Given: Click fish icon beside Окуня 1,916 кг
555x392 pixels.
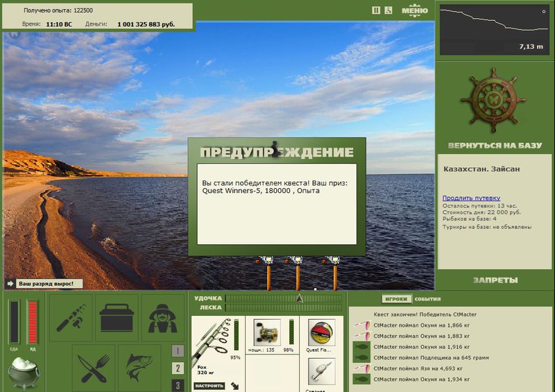Looking at the screenshot, I should [x=361, y=347].
